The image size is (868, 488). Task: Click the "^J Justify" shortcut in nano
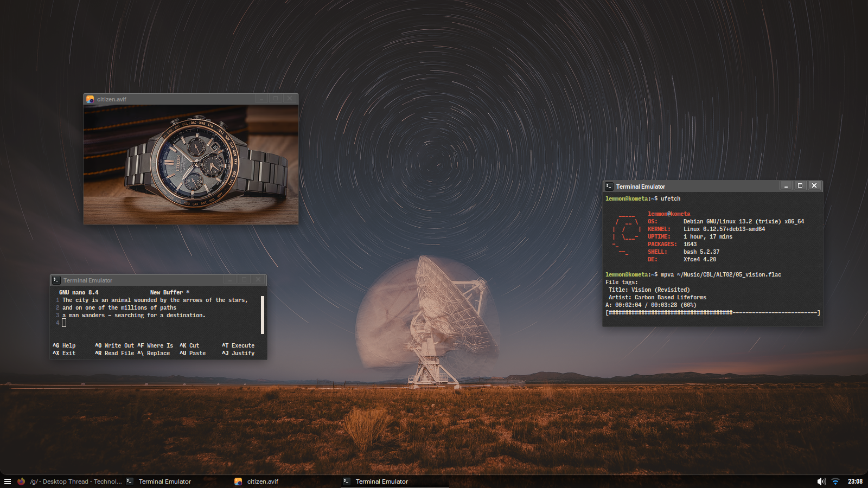point(238,353)
